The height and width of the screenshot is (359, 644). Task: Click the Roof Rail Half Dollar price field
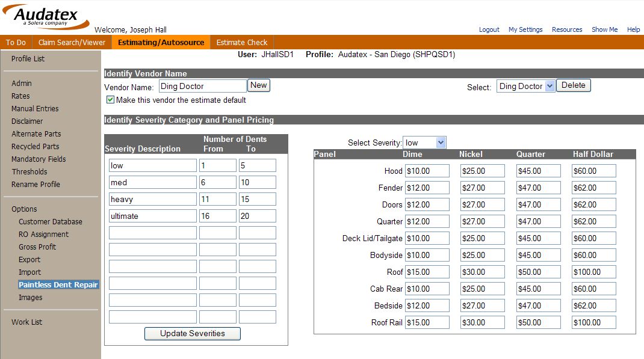point(594,322)
